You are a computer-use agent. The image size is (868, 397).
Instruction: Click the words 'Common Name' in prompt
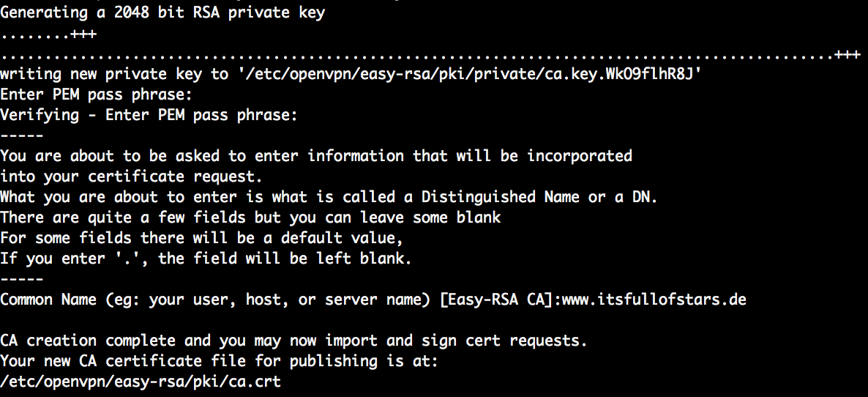48,300
